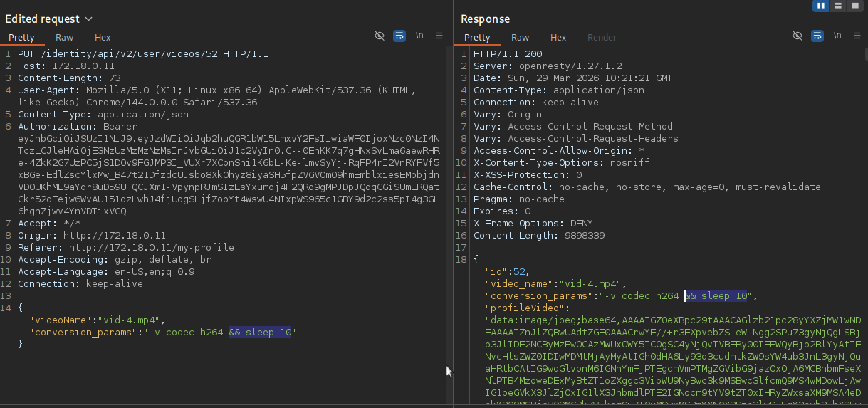Image resolution: width=868 pixels, height=408 pixels.
Task: Open request panel hamburger options menu
Action: (439, 36)
